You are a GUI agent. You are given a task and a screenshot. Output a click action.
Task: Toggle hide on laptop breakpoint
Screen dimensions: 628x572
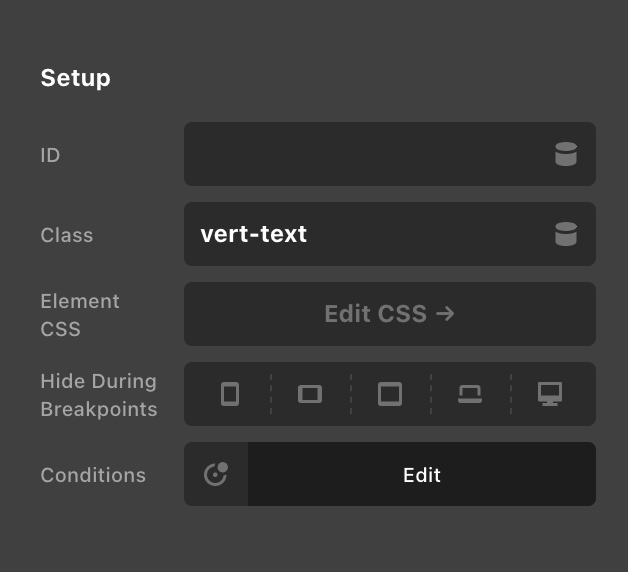[x=470, y=394]
